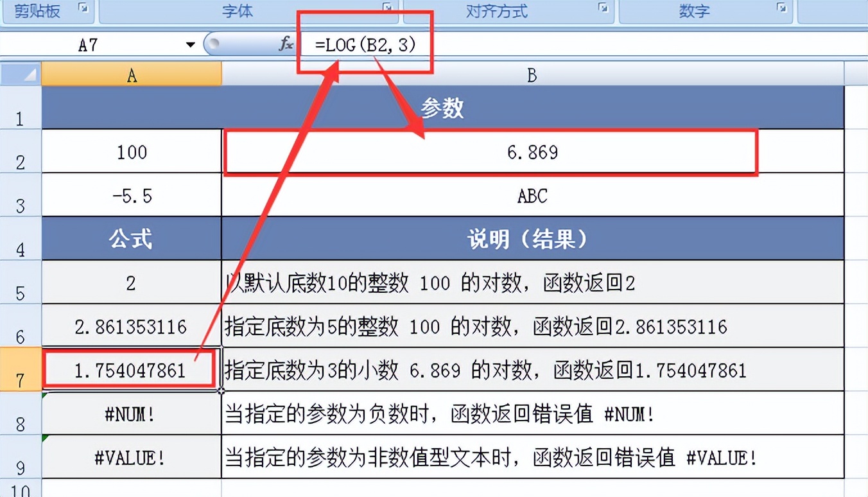Viewport: 868px width, 497px height.
Task: Select row 7 header
Action: coord(21,370)
